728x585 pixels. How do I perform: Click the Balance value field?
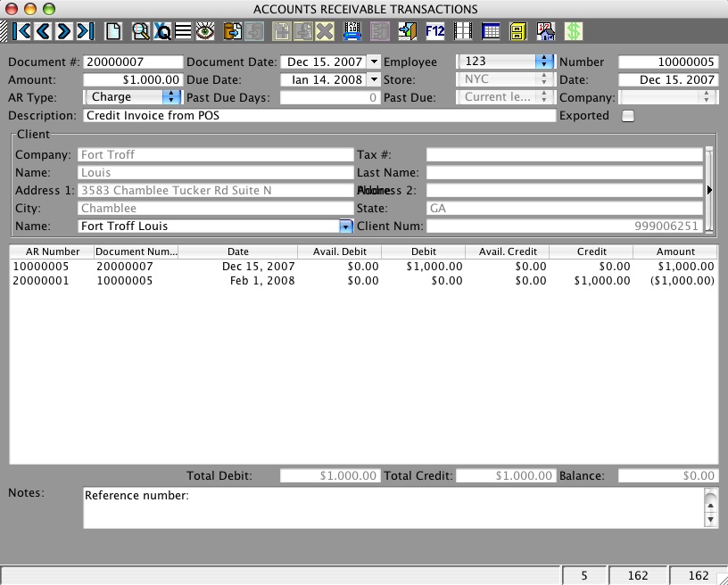tap(668, 476)
